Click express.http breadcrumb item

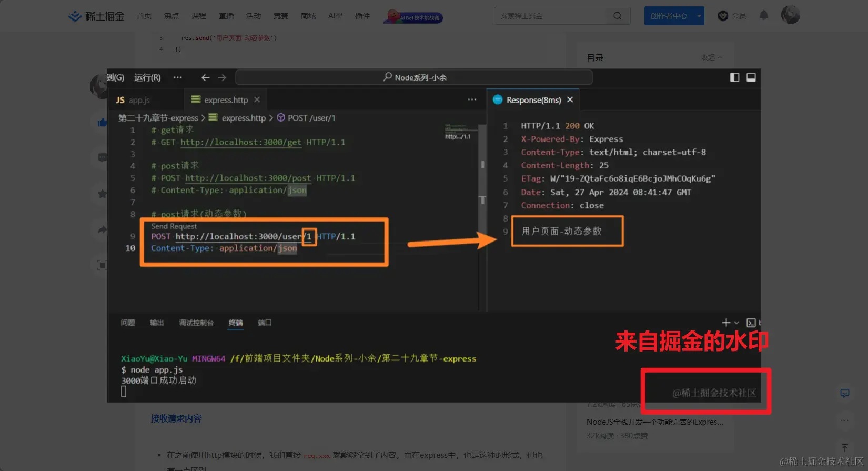(237, 118)
